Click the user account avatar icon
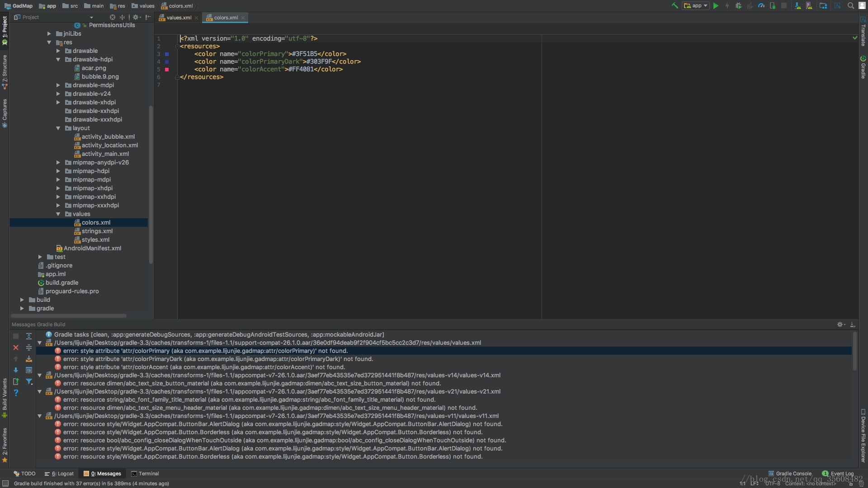Image resolution: width=868 pixels, height=488 pixels. pos(862,6)
